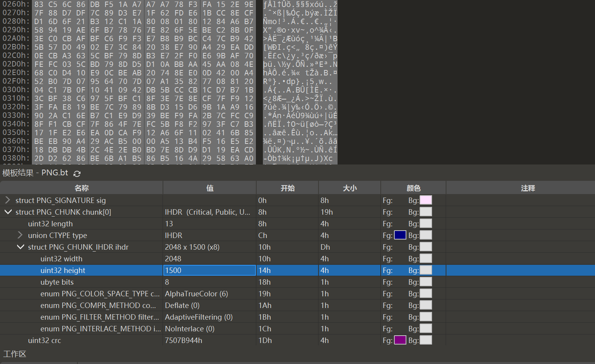Select the enum PNG_INTERLACE_METHOD row
This screenshot has width=595, height=364.
click(x=297, y=329)
